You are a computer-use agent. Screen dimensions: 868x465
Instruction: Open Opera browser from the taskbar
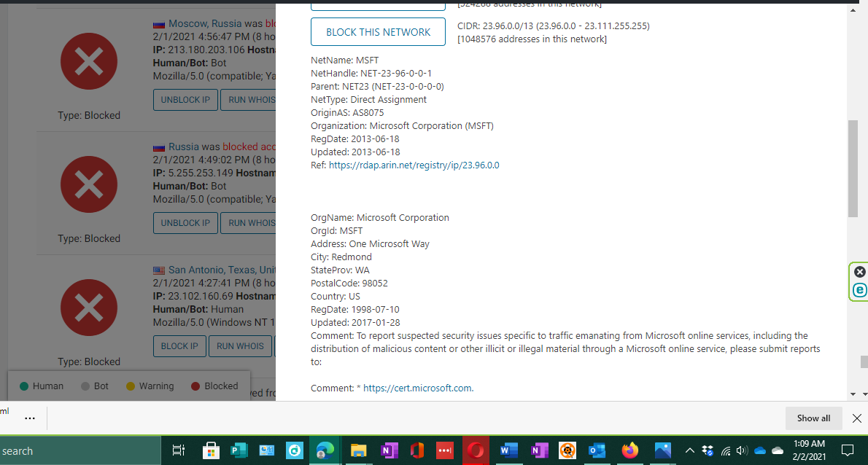[476, 450]
